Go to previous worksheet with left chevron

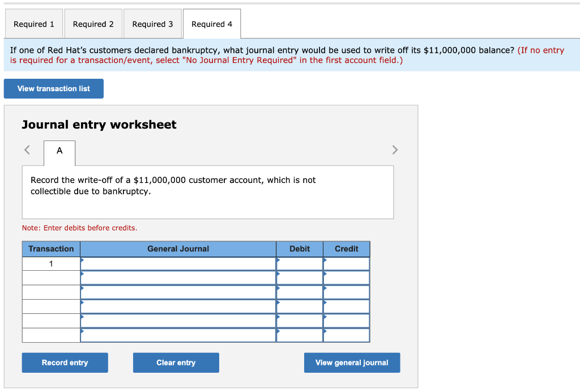(x=27, y=150)
